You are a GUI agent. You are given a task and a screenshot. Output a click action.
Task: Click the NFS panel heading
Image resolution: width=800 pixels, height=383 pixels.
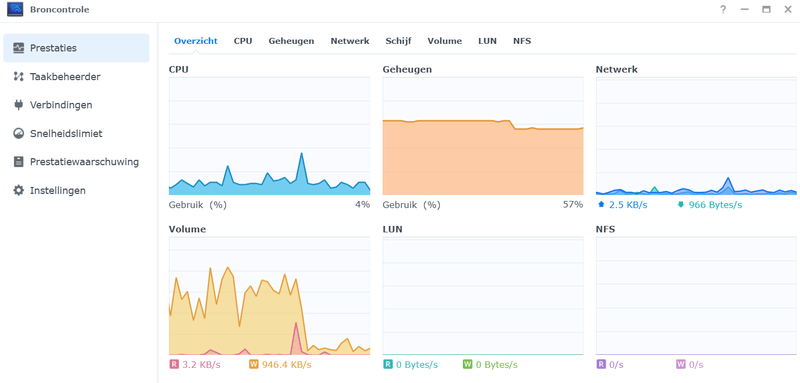point(606,229)
